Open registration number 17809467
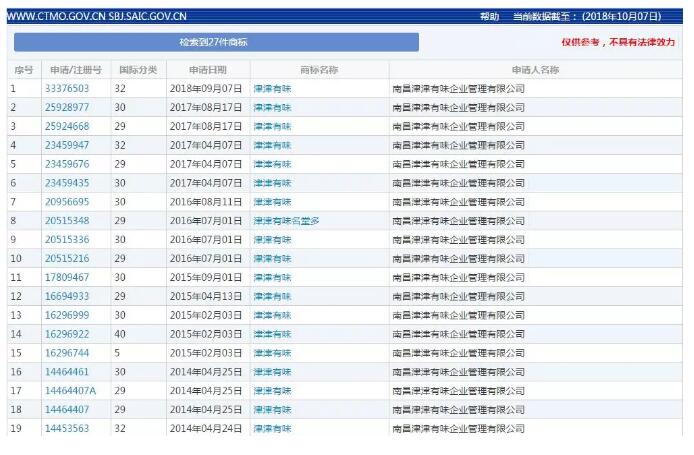The width and height of the screenshot is (694, 455). [67, 278]
